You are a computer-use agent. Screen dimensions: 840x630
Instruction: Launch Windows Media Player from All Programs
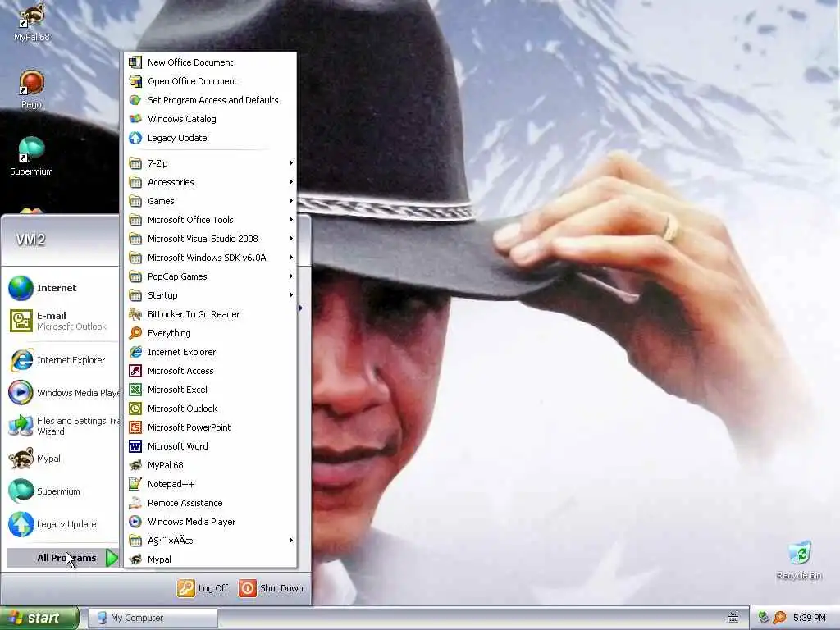click(x=211, y=522)
